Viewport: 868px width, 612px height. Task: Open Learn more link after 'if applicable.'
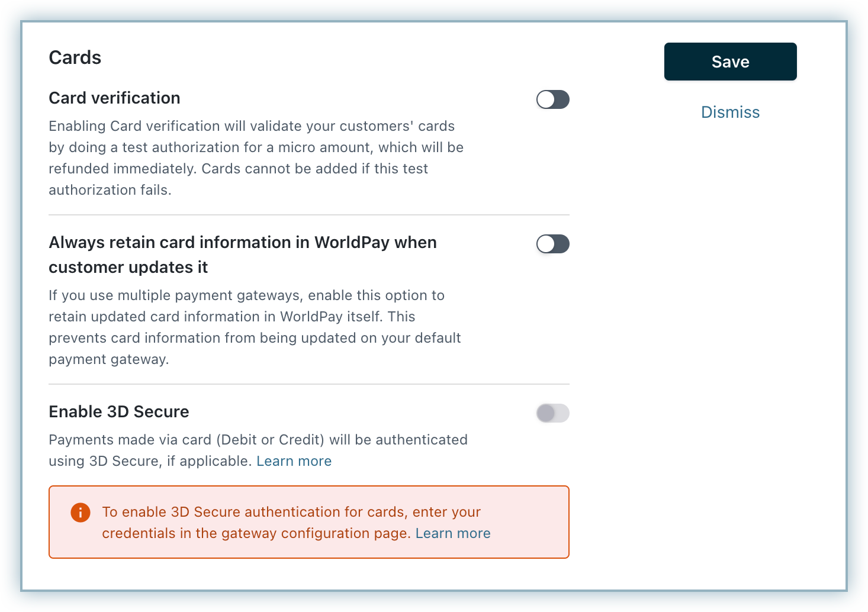click(x=294, y=461)
